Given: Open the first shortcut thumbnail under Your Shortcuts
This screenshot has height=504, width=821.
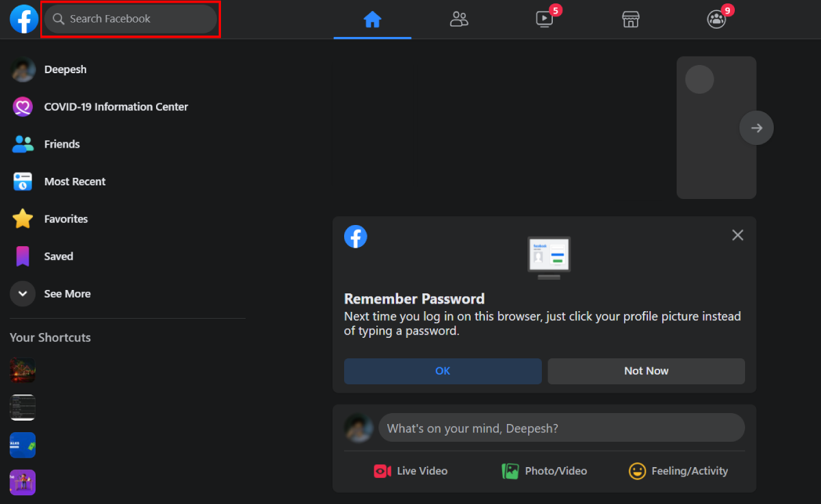Looking at the screenshot, I should [x=23, y=370].
